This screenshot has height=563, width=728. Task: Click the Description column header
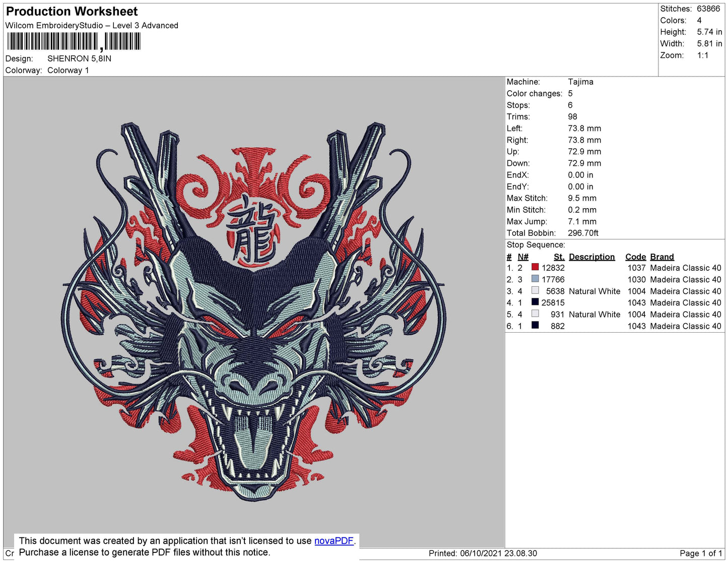tap(591, 257)
